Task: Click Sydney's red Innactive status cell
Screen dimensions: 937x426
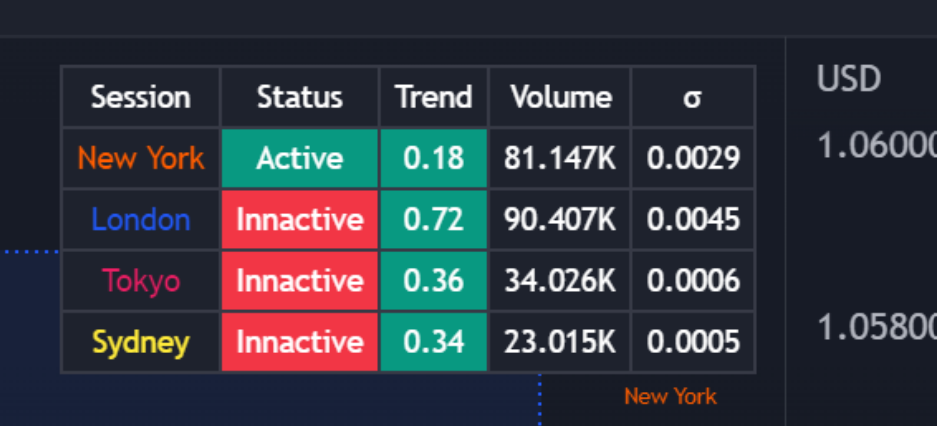Action: tap(299, 343)
